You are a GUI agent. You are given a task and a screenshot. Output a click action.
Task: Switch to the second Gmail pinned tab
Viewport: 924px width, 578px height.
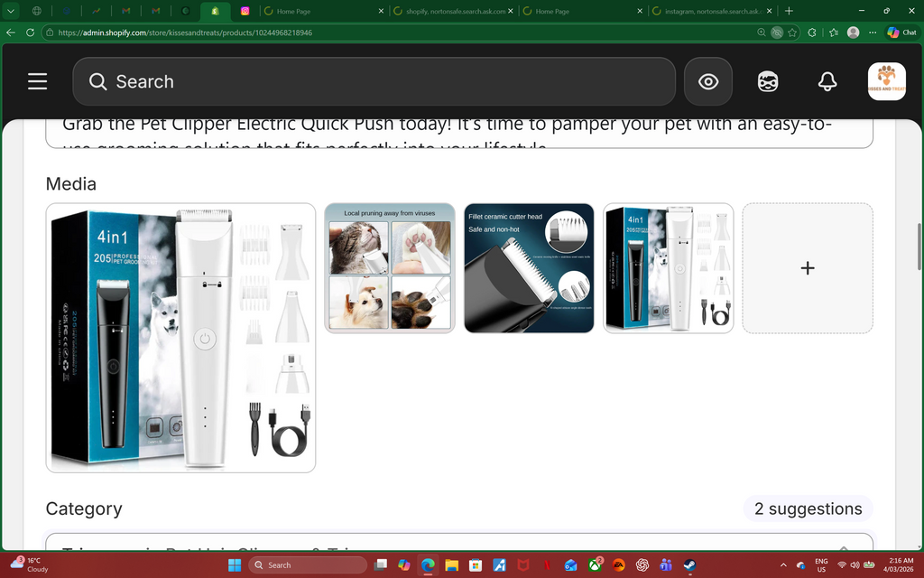[x=155, y=11]
